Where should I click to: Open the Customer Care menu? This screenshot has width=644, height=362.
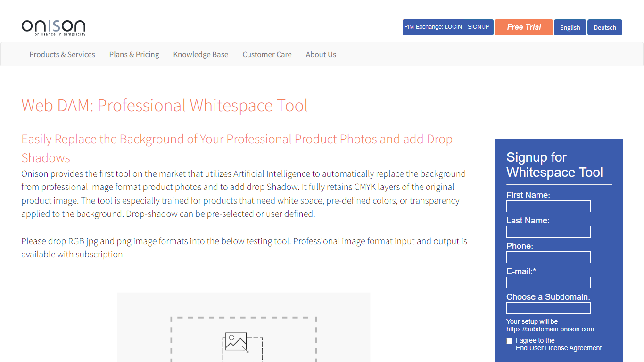pyautogui.click(x=267, y=55)
